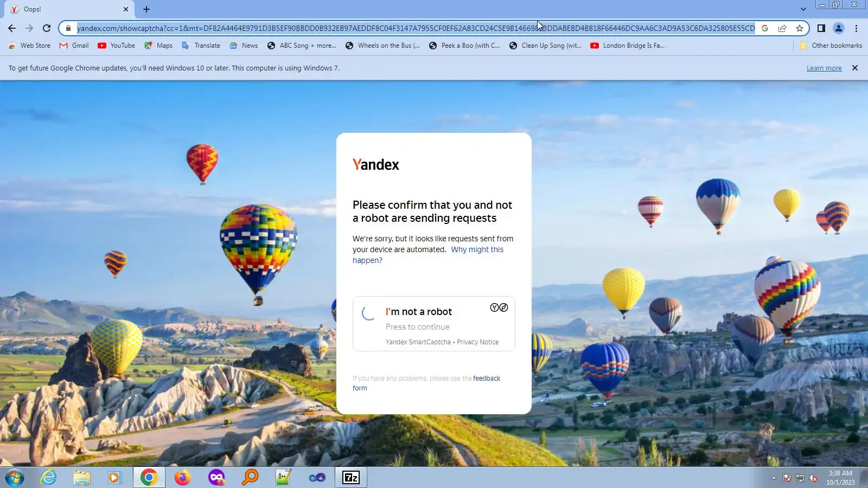Open the Gmail bookmark
This screenshot has height=488, width=868.
tap(74, 46)
